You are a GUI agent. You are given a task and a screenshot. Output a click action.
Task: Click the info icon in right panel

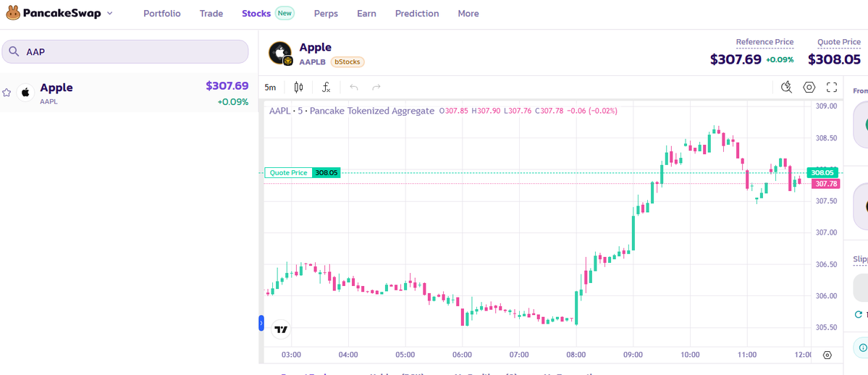(862, 348)
